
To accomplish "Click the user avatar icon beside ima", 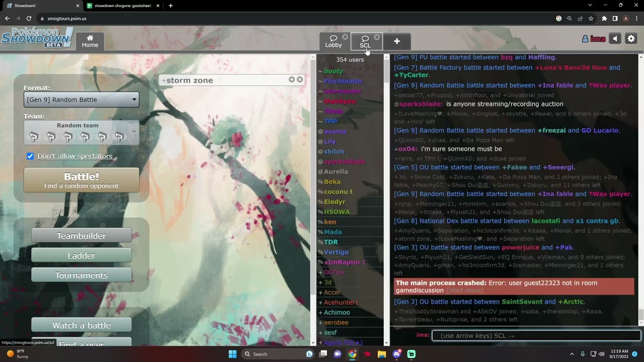I will tap(585, 39).
